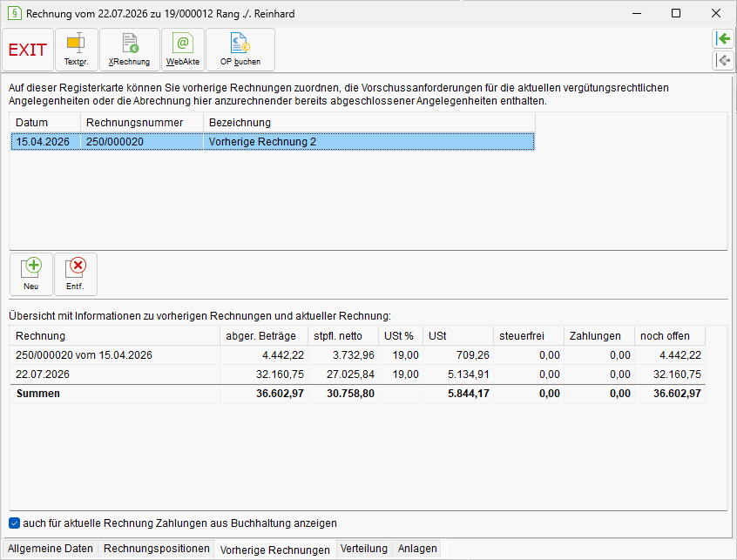Screen dimensions: 737x560
Task: Select the Vorherige Rechnung 2 row
Action: [273, 142]
